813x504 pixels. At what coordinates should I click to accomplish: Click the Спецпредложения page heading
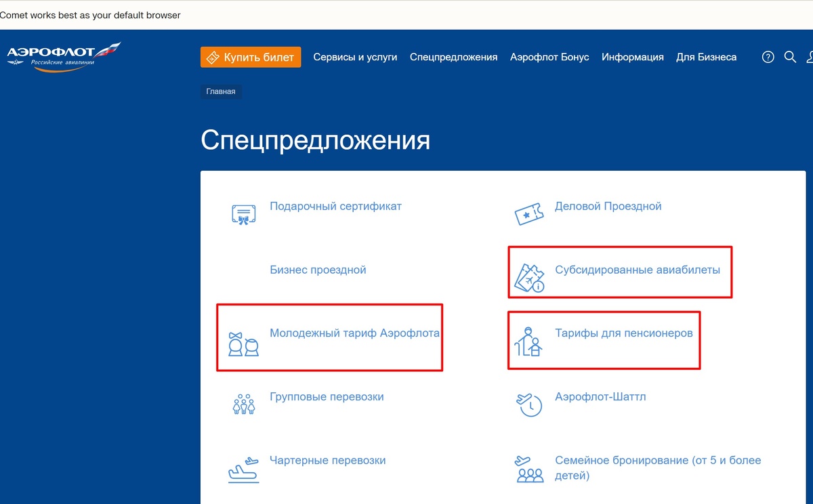click(x=316, y=140)
